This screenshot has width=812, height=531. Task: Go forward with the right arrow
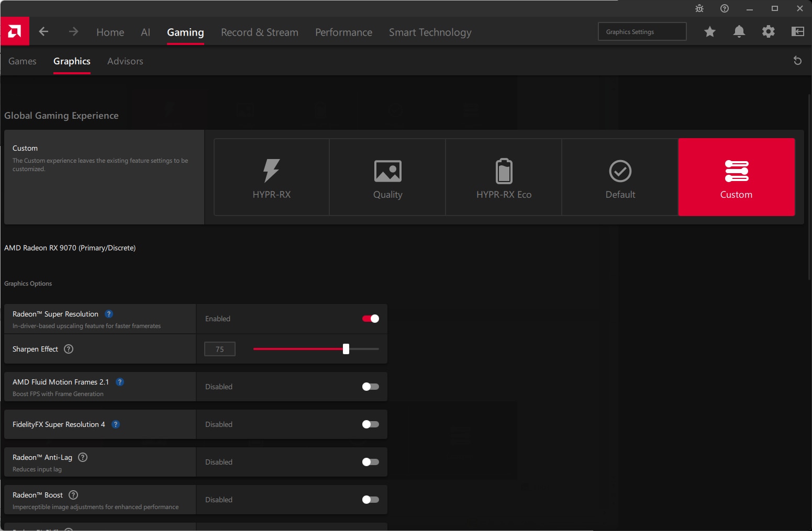[x=73, y=31]
